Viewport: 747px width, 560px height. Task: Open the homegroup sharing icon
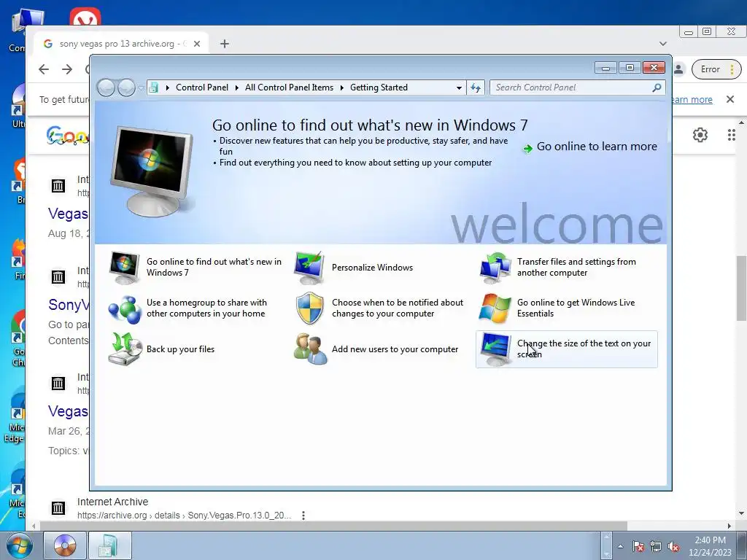[124, 308]
